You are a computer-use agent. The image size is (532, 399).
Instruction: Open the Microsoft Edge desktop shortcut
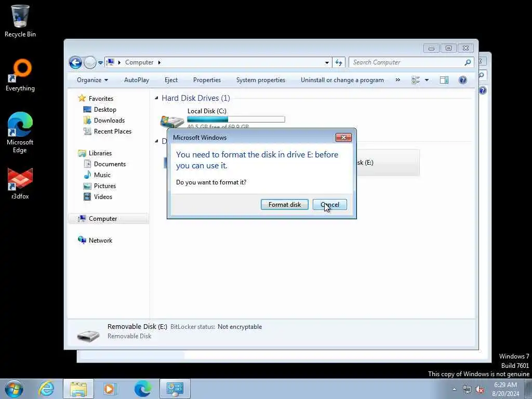tap(20, 132)
